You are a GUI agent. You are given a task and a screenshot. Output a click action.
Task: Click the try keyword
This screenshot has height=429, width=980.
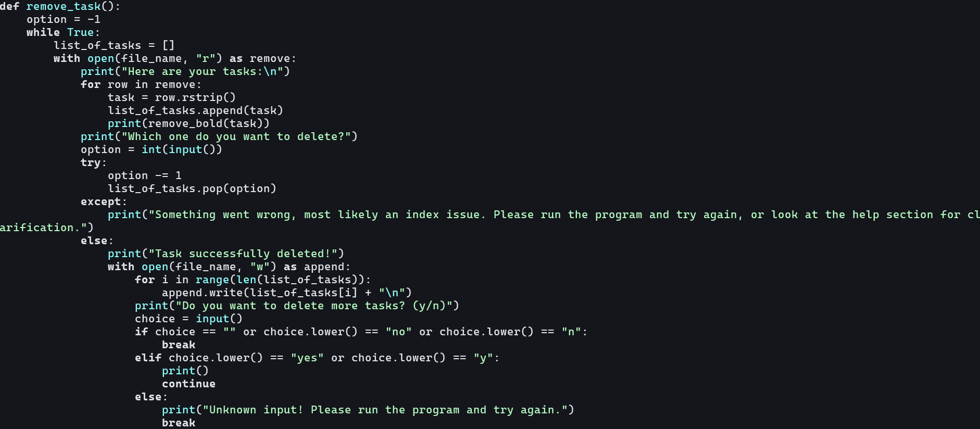tap(91, 162)
